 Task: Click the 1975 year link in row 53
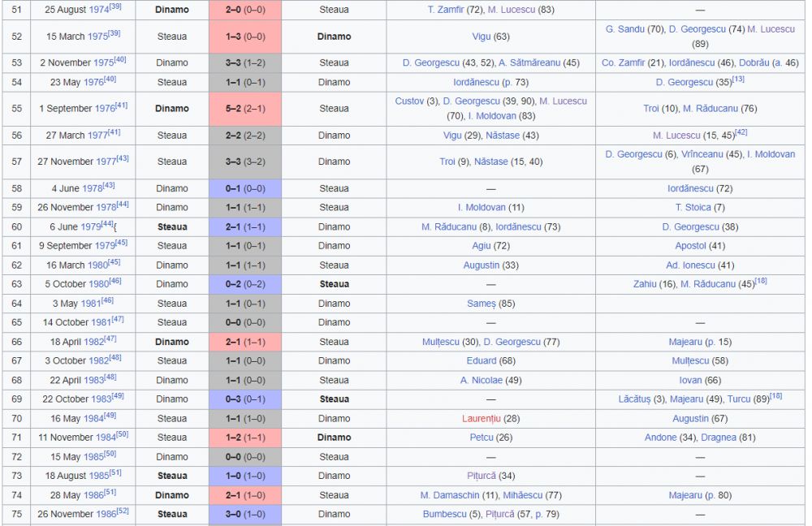click(103, 63)
